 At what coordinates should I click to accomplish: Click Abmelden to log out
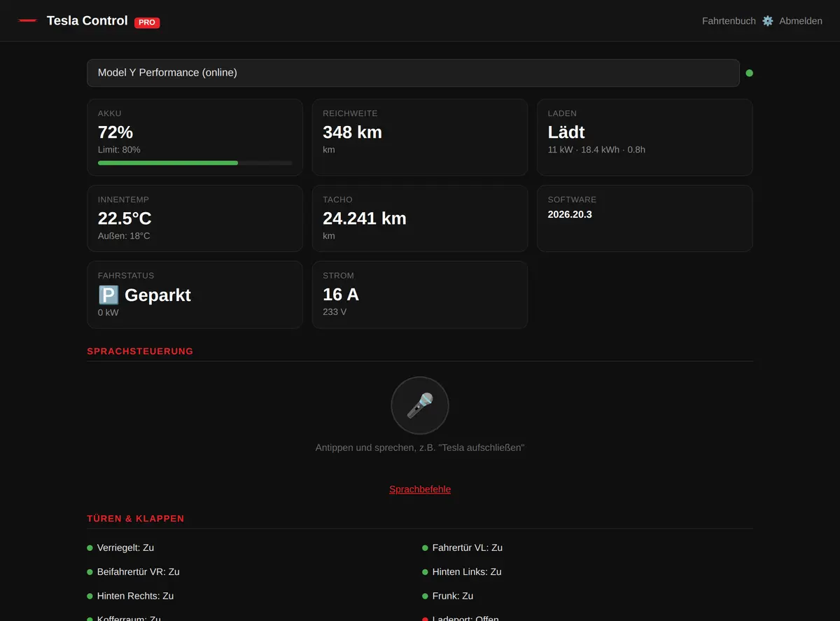[x=801, y=21]
